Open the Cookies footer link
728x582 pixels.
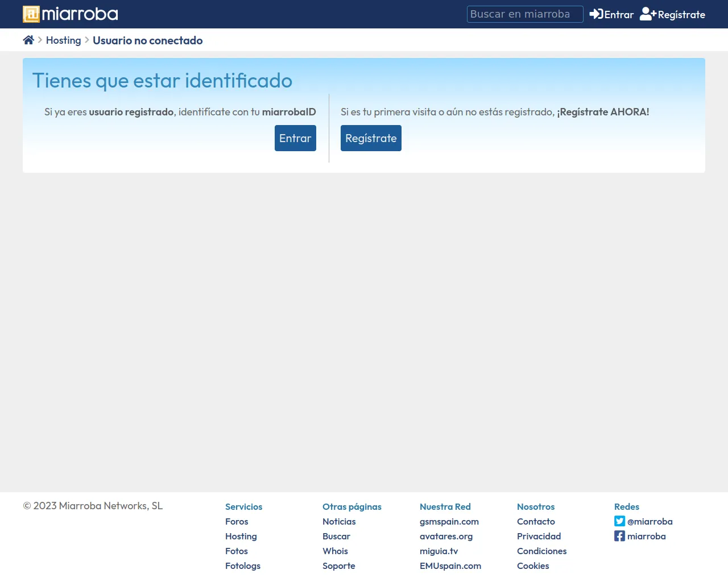[x=533, y=566]
